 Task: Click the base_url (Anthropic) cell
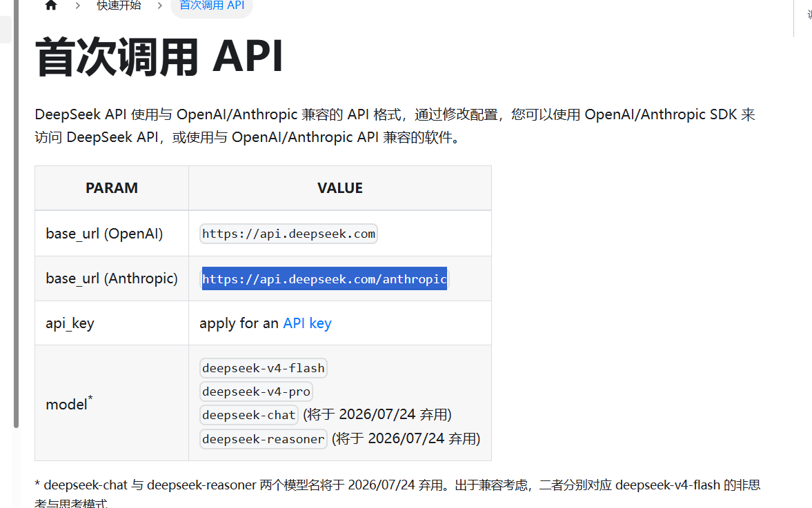(x=111, y=278)
